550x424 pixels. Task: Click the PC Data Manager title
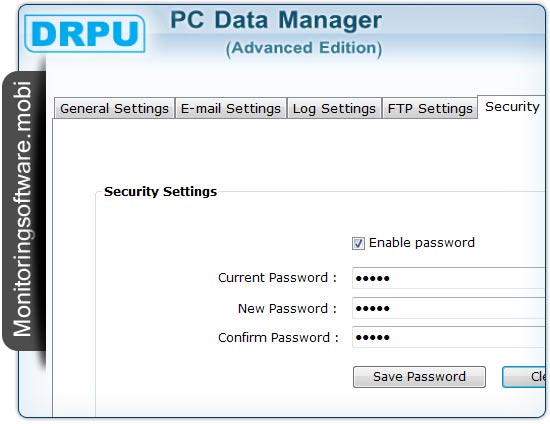(x=276, y=20)
